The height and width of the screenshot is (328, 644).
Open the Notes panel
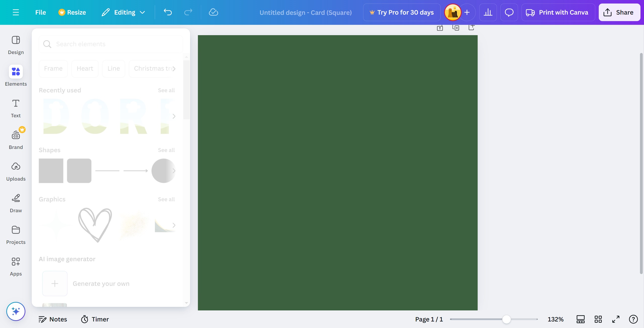53,319
